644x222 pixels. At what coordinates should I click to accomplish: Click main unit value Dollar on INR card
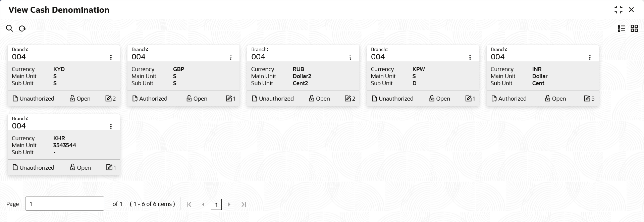pyautogui.click(x=540, y=76)
